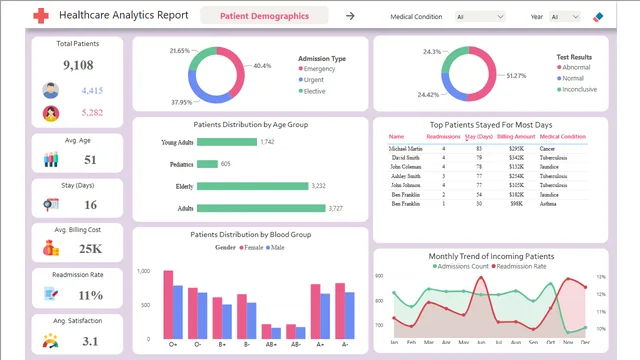Sort table by Billing Amount column header
The width and height of the screenshot is (640, 360).
coord(516,137)
